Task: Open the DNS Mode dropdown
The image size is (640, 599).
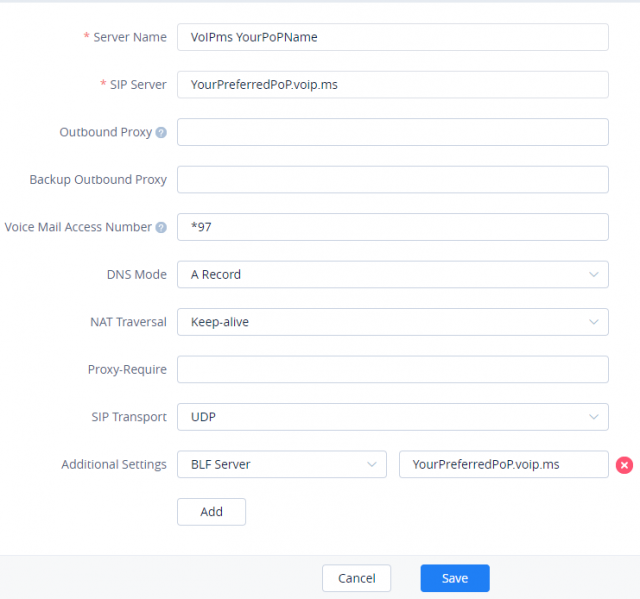Action: point(393,275)
